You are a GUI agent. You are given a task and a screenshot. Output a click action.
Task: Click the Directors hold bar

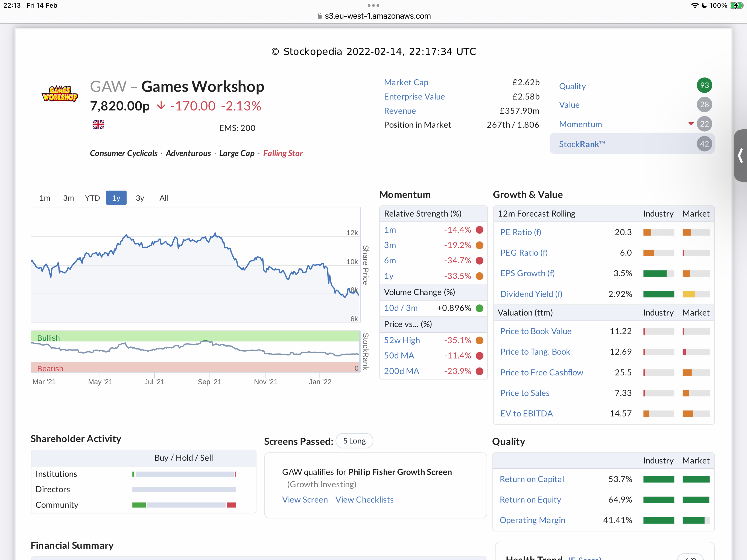(184, 489)
